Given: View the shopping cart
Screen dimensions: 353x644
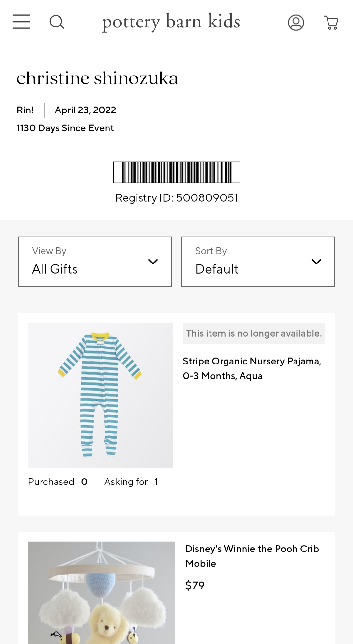Looking at the screenshot, I should click(x=331, y=23).
